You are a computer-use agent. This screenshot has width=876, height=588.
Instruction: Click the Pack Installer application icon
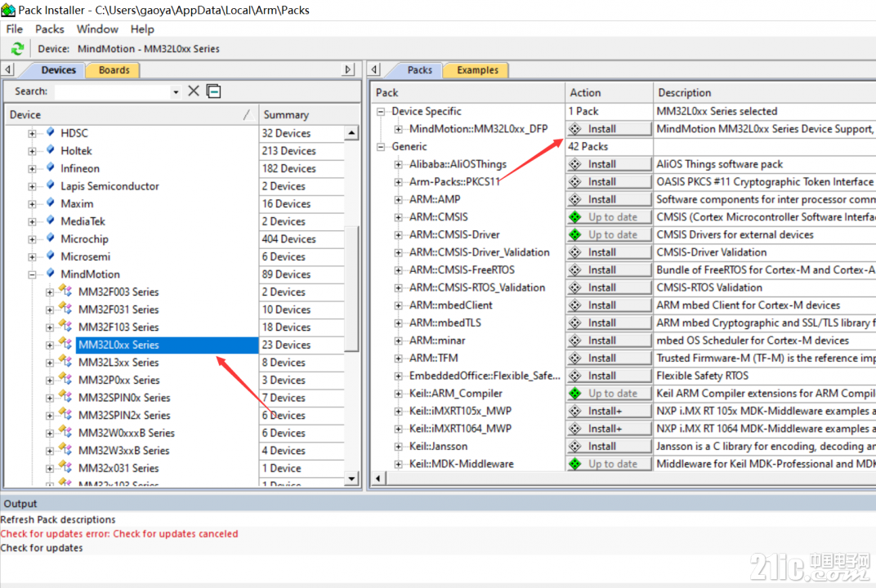[8, 10]
